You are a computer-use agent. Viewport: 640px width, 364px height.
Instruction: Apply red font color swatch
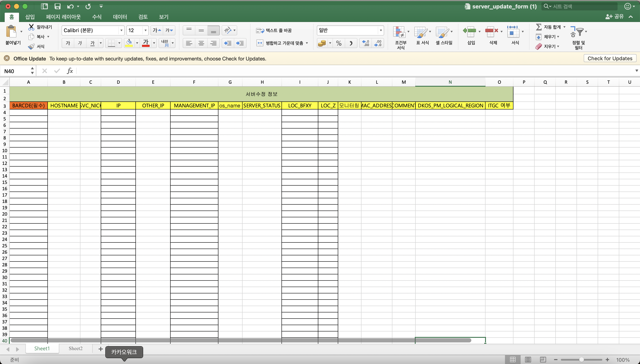click(146, 43)
